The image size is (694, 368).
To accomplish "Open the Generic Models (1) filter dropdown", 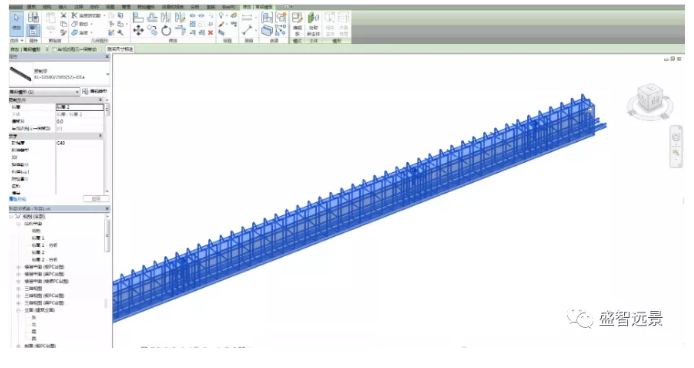I will coord(44,92).
